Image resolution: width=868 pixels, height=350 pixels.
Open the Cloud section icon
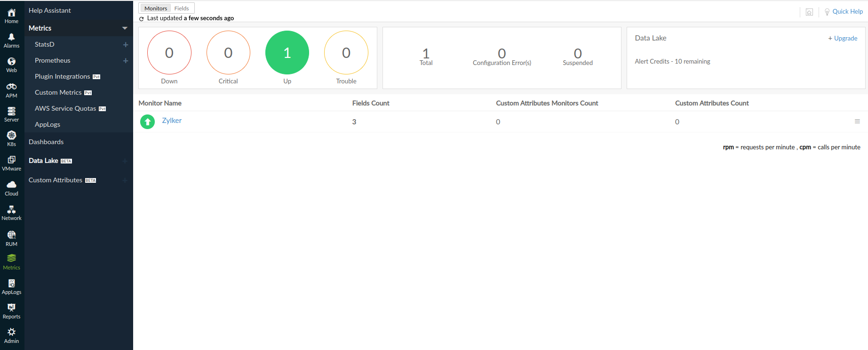[x=11, y=188]
